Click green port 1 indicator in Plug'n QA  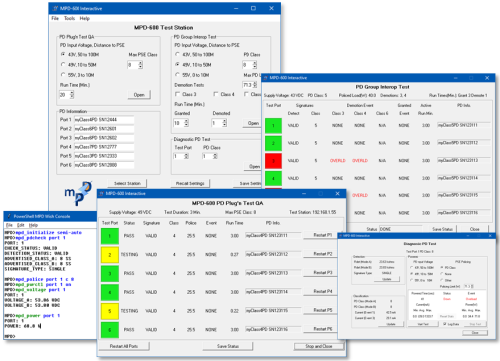pyautogui.click(x=110, y=236)
